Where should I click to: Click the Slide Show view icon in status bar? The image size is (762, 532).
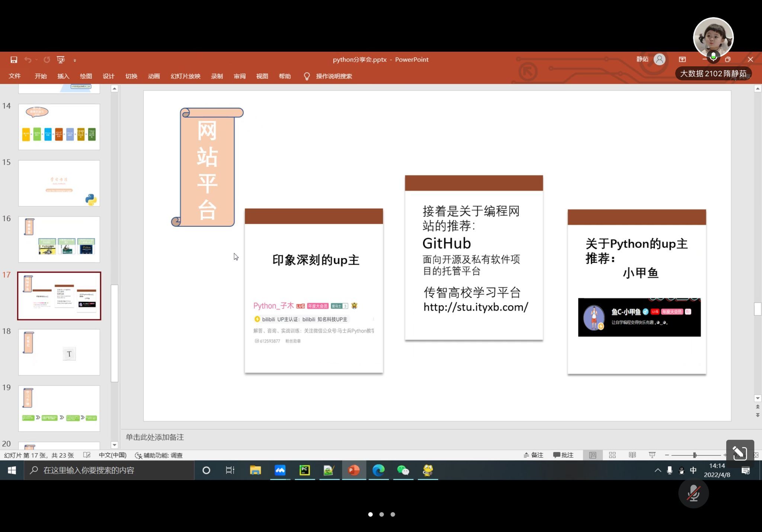pos(652,455)
